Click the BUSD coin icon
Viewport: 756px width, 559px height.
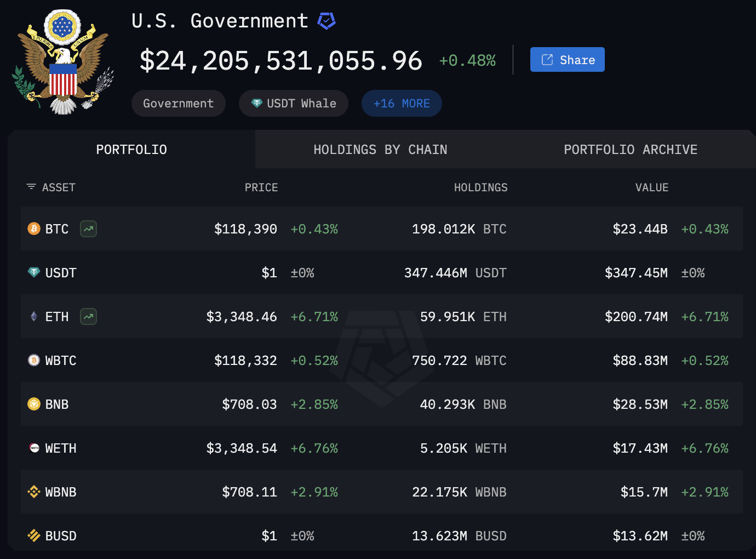point(34,535)
